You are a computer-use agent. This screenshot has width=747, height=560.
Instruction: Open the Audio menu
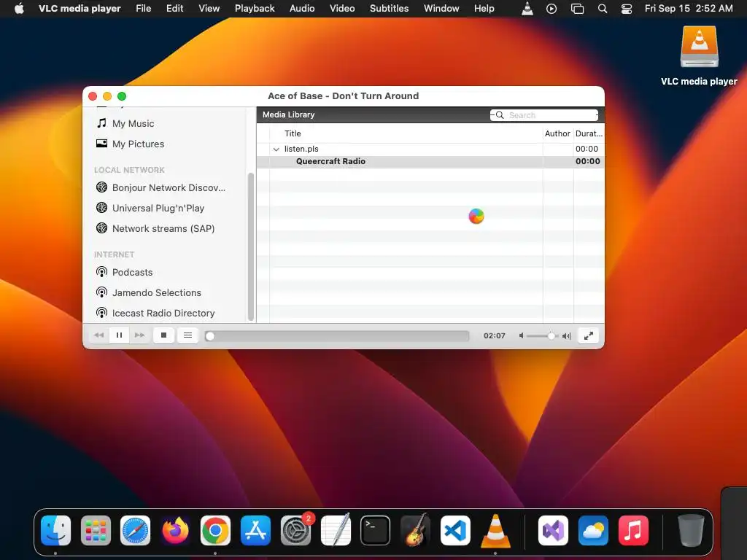(302, 8)
